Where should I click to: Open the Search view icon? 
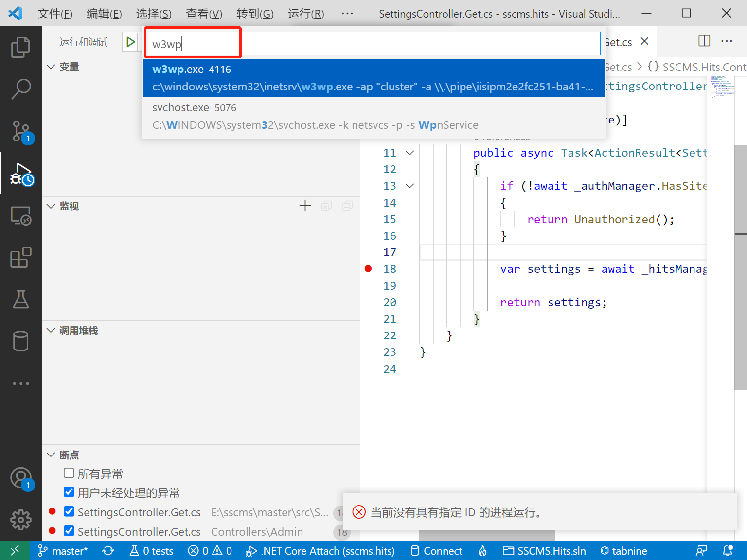[x=20, y=89]
